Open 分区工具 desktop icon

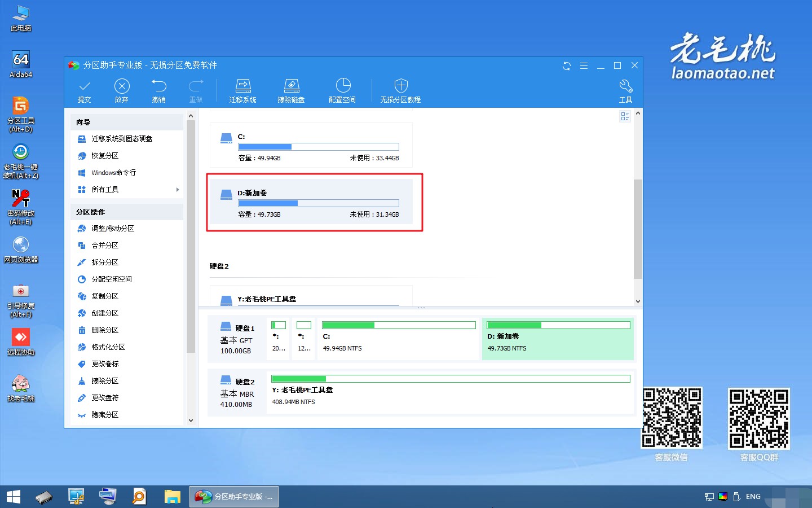click(21, 115)
